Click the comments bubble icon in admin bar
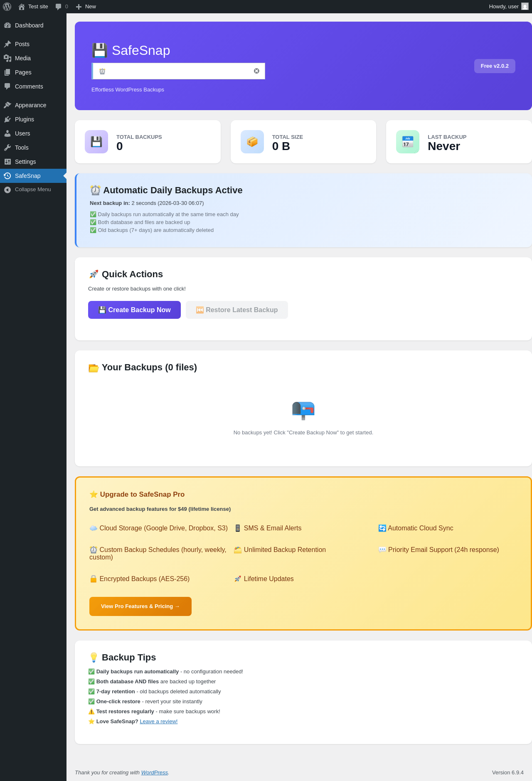 (58, 7)
